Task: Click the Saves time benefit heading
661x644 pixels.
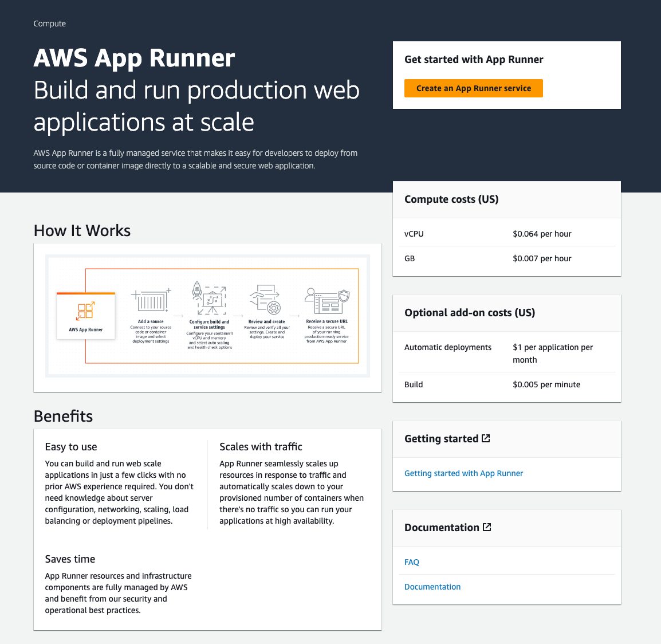Action: pos(70,559)
